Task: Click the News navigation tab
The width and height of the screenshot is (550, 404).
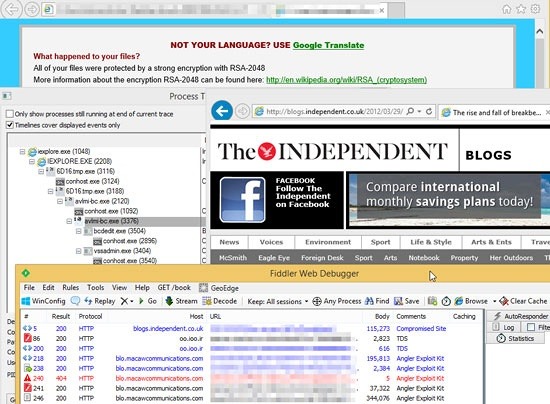Action: 229,242
